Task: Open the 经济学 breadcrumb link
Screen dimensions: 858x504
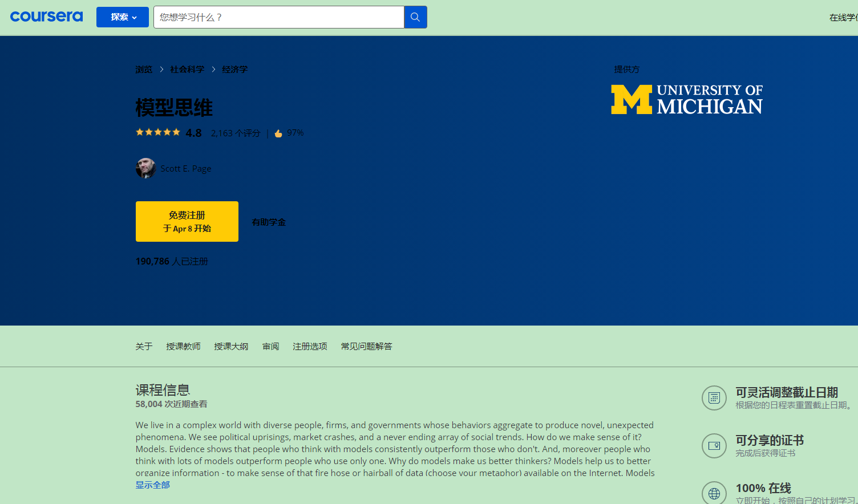Action: point(235,70)
